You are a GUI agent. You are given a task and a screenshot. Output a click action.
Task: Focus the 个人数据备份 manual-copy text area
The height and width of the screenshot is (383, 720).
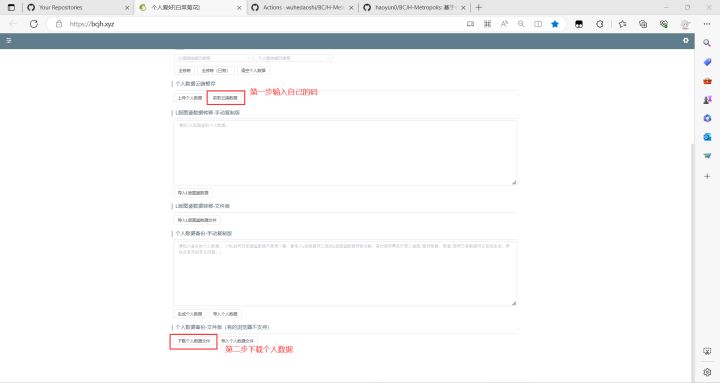click(345, 273)
